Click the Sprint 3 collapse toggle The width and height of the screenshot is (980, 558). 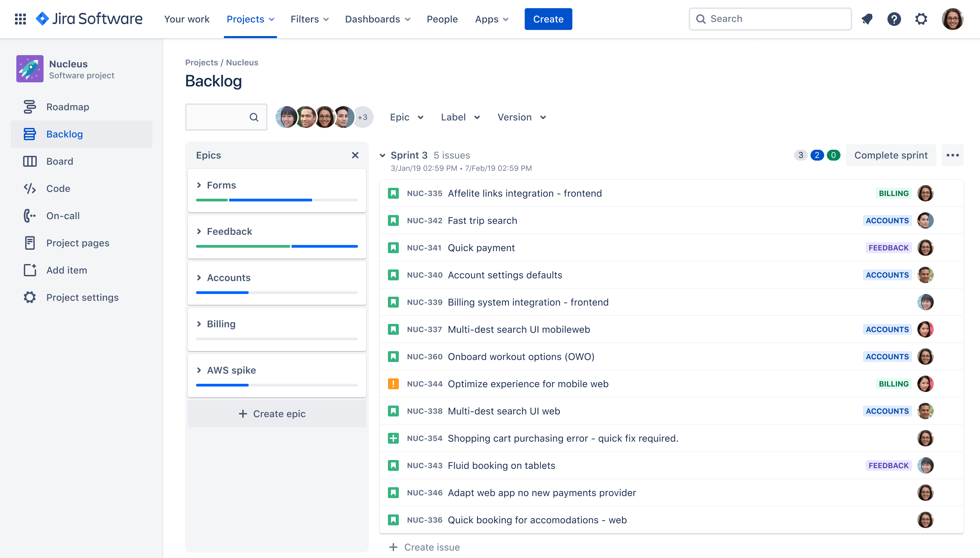tap(382, 155)
